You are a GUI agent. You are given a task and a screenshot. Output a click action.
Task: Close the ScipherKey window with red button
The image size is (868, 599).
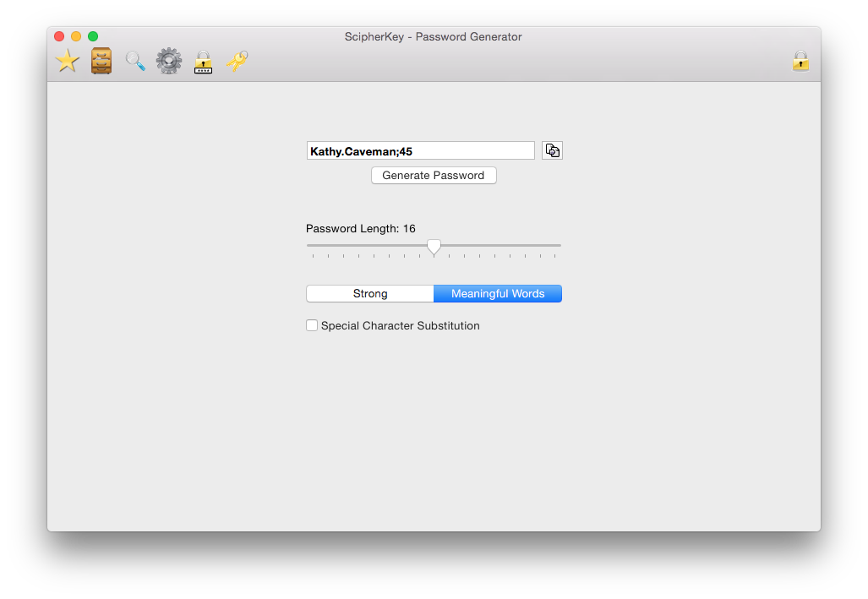coord(59,36)
